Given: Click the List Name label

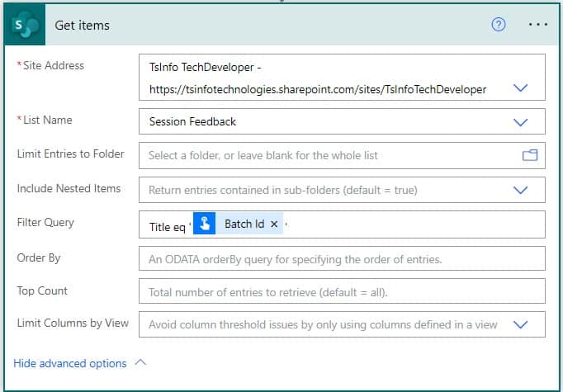Looking at the screenshot, I should point(47,120).
